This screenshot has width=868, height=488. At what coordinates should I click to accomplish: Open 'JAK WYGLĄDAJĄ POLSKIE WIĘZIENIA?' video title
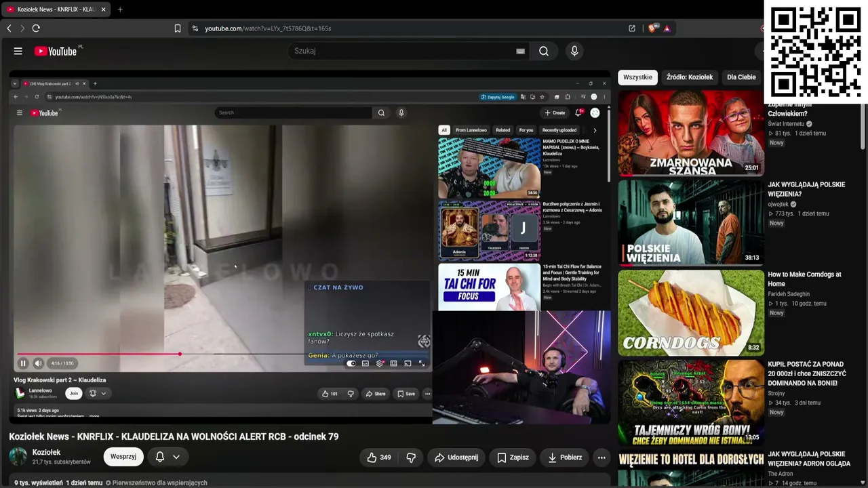[806, 189]
